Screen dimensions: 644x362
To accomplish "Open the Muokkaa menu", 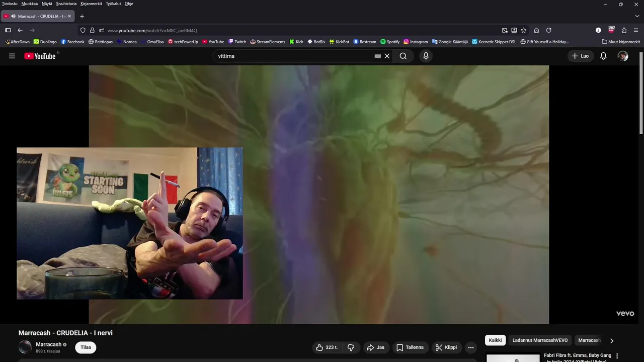I will [x=29, y=4].
